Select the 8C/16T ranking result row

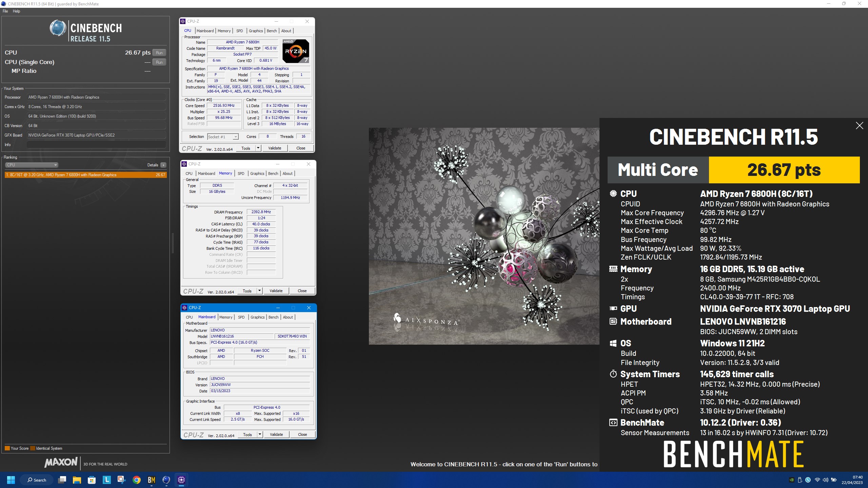[x=85, y=175]
